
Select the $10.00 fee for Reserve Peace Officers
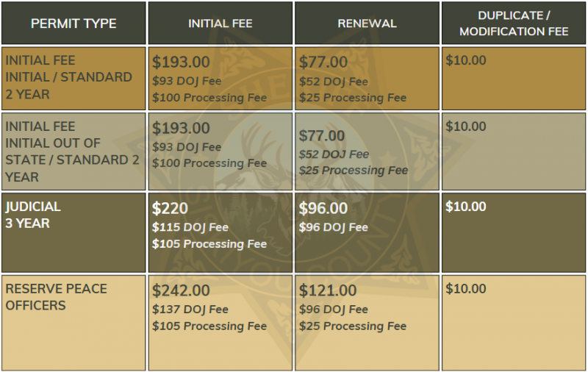click(x=466, y=289)
